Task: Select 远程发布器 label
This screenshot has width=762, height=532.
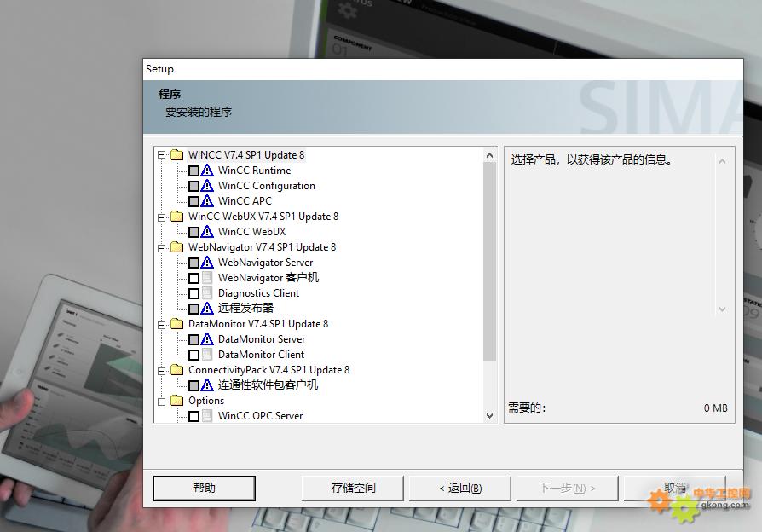Action: pos(245,309)
